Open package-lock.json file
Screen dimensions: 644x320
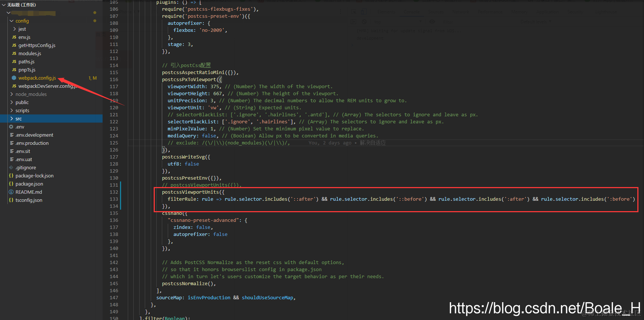tap(34, 176)
